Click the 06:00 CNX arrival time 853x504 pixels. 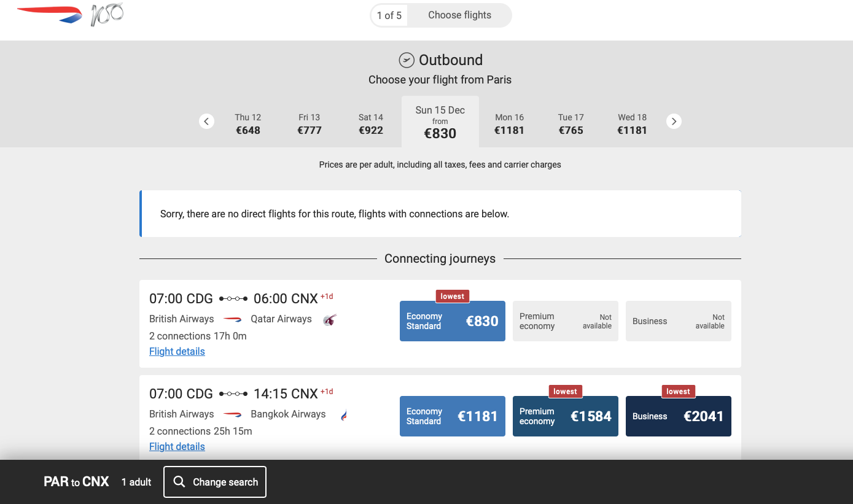286,299
